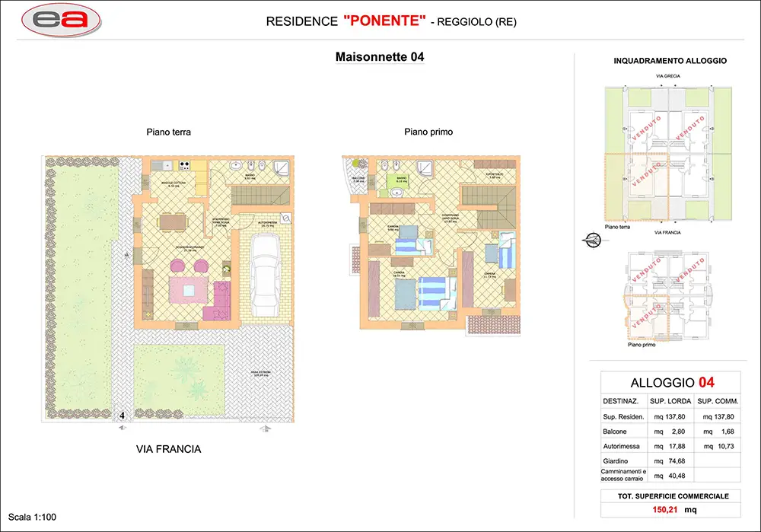
Task: Click the north arrow compass symbol
Action: pos(591,240)
